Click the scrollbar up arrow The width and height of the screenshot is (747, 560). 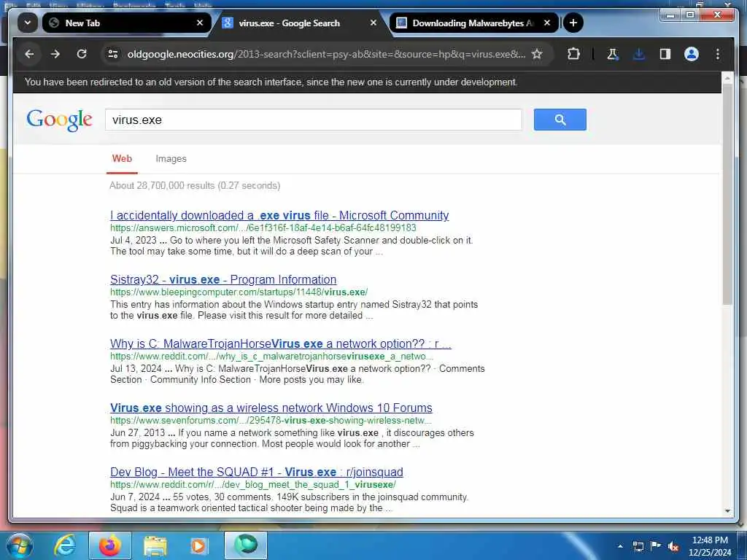pyautogui.click(x=727, y=77)
